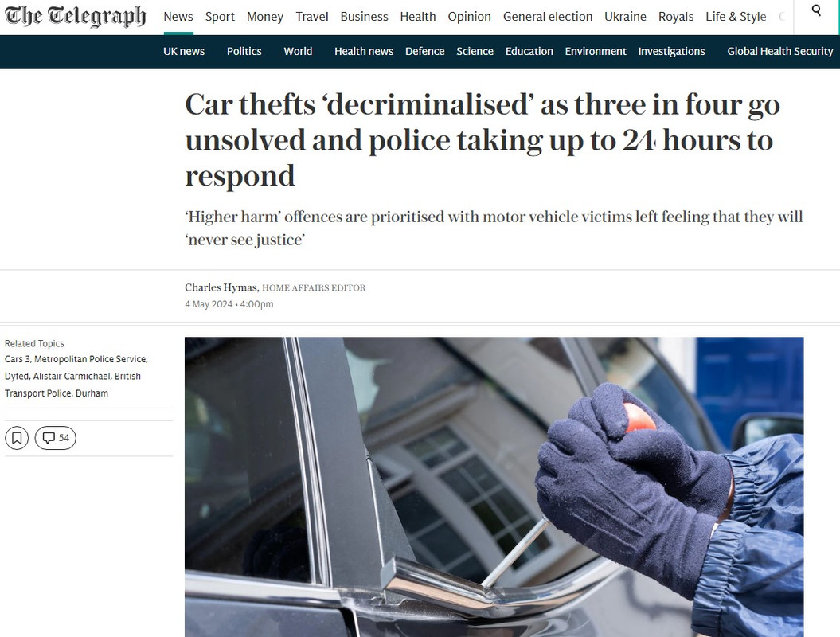Click the car break-in article photo

pos(494,487)
